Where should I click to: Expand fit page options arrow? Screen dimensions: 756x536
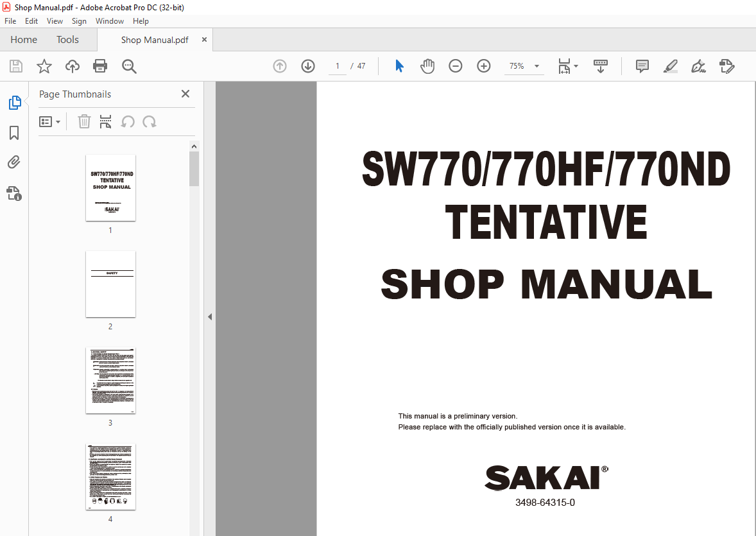click(x=576, y=66)
